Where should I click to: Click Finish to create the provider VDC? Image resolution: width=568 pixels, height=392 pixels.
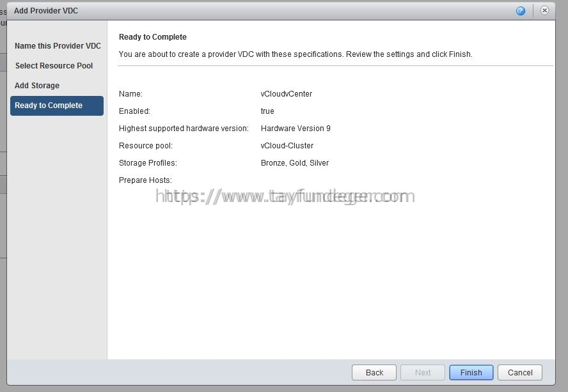(471, 372)
